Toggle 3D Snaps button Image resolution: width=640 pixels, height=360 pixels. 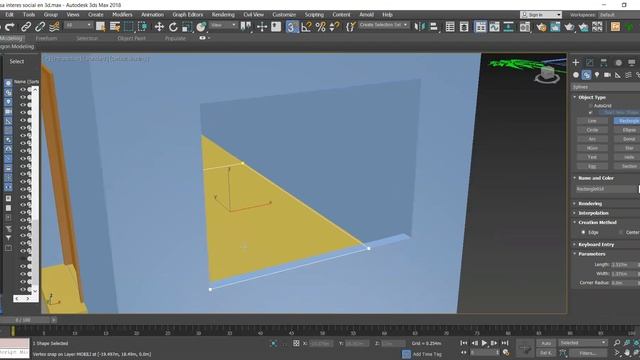tap(292, 27)
